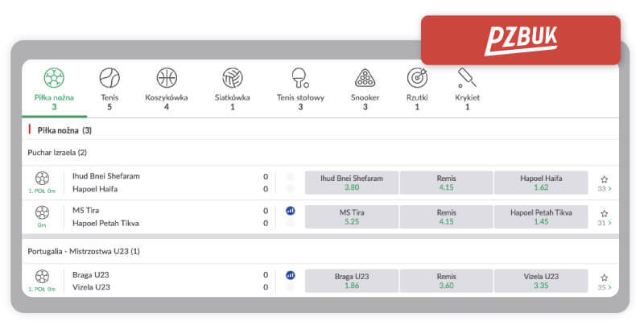Select the Tenis stołowy paddle icon

(300, 78)
